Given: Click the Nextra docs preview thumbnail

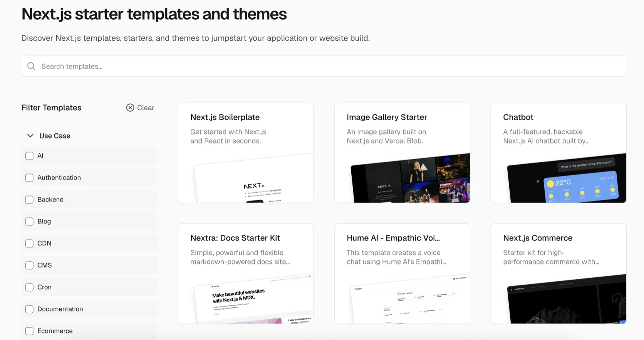Looking at the screenshot, I should 254,299.
